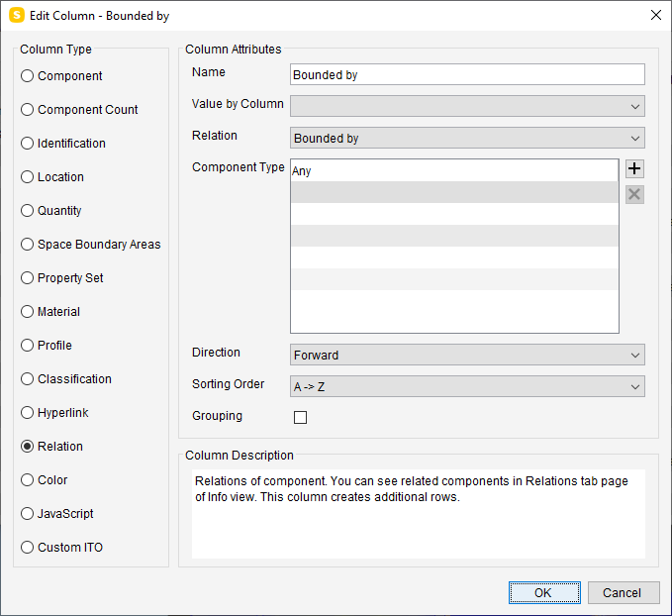
Task: Select Space Boundary Areas option
Action: click(27, 244)
